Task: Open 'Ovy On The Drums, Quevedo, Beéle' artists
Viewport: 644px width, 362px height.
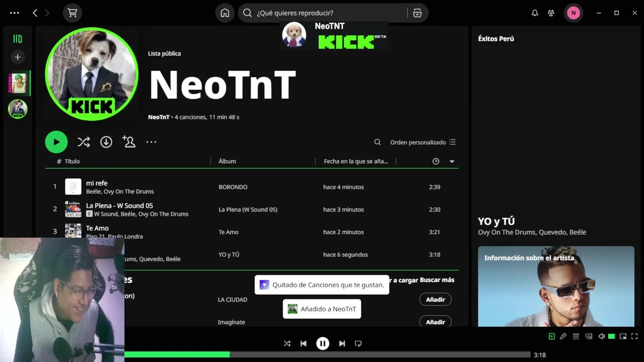Action: point(532,232)
